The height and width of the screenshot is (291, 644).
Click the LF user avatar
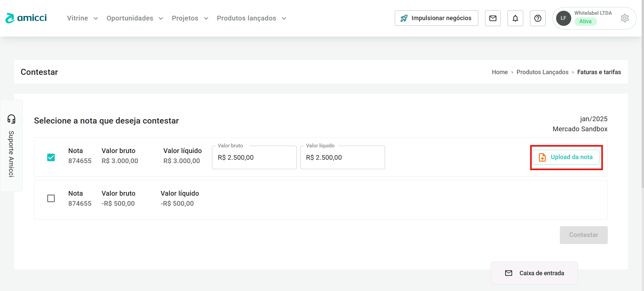[x=563, y=18]
